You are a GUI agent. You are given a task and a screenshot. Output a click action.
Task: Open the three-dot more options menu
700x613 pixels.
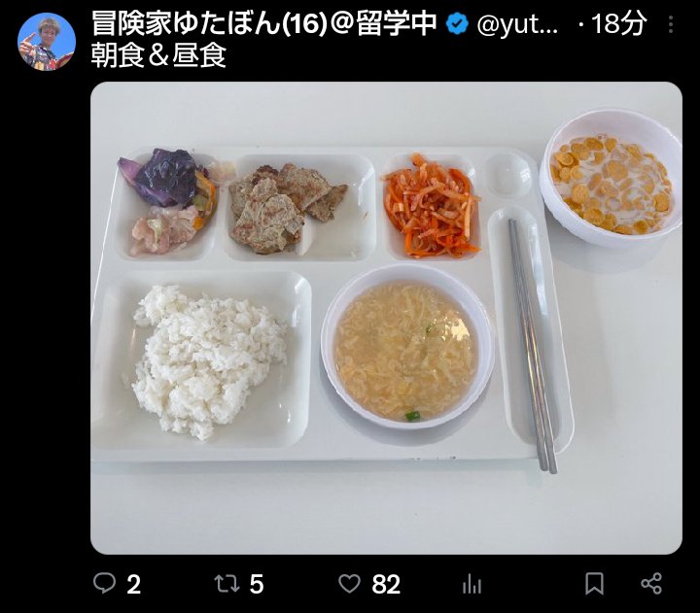(671, 24)
